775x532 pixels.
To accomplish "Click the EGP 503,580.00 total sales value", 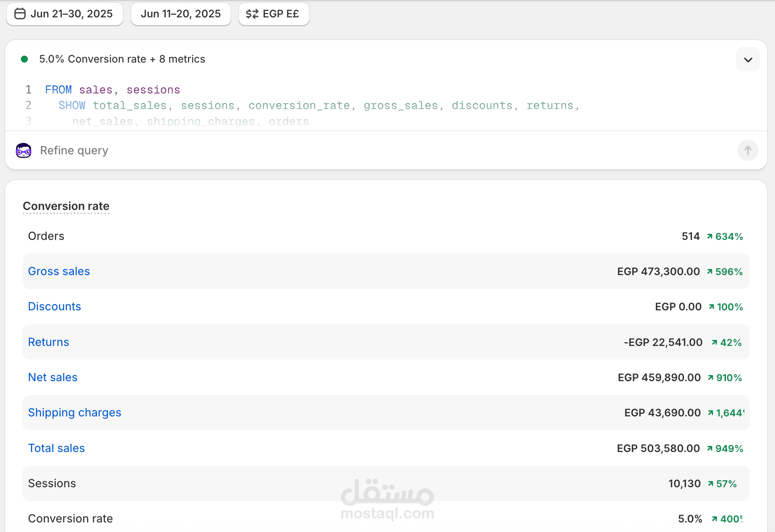I will tap(658, 449).
